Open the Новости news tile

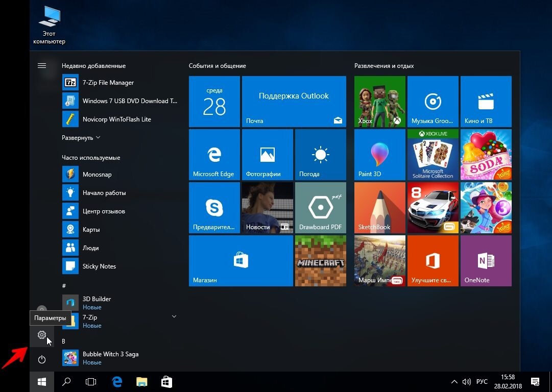pos(268,208)
